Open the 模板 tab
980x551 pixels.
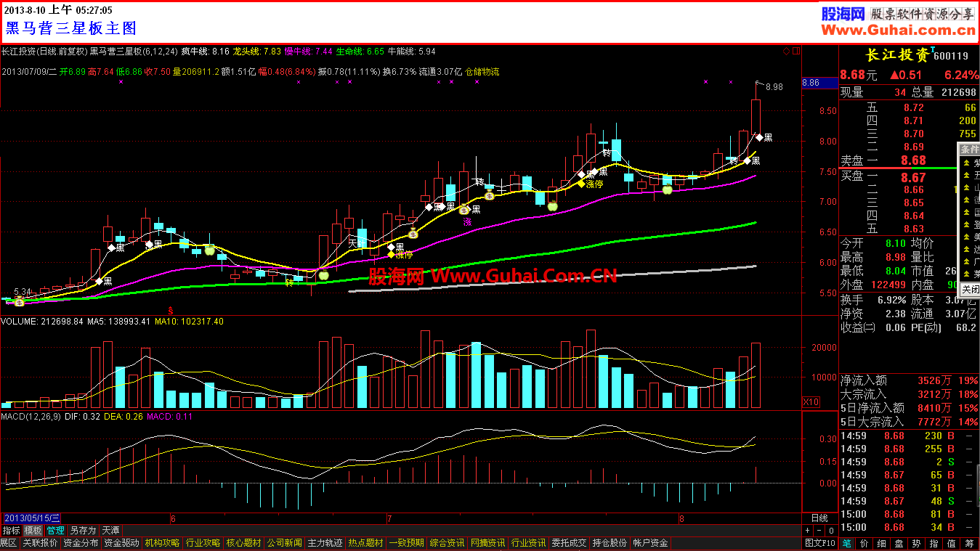coord(33,531)
